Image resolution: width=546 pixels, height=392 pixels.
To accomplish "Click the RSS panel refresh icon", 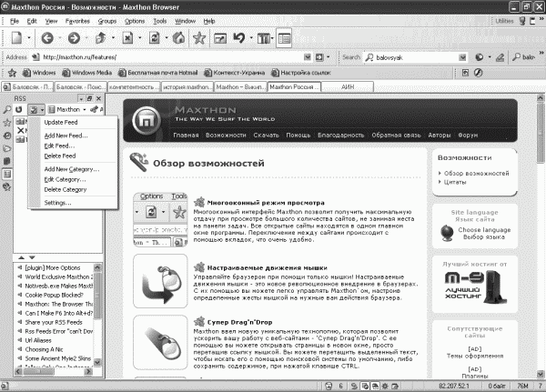I will click(20, 108).
